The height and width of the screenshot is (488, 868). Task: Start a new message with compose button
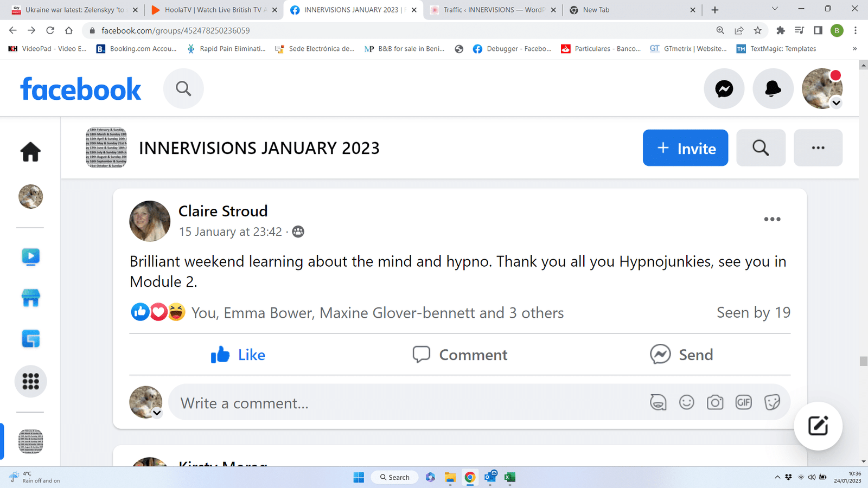pyautogui.click(x=818, y=426)
